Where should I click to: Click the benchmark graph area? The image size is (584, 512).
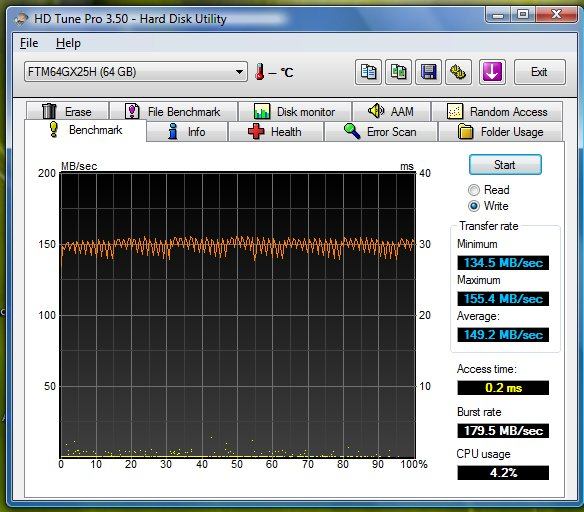pos(238,315)
